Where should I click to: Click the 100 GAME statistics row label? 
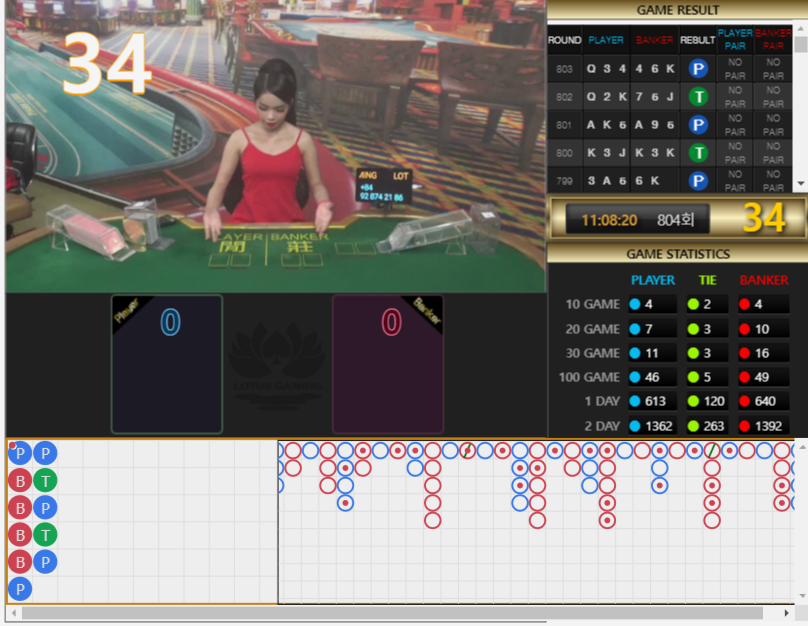[x=593, y=377]
